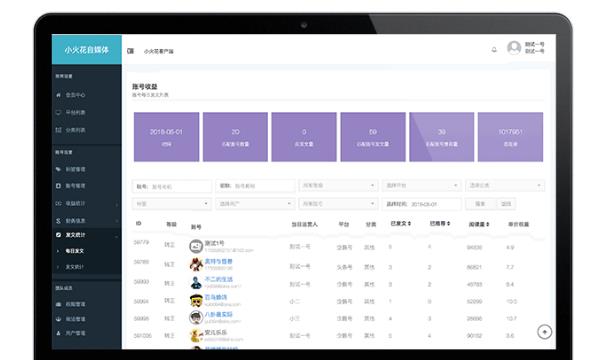Click the ID column header
Image resolution: width=595 pixels, height=360 pixels.
point(139,223)
